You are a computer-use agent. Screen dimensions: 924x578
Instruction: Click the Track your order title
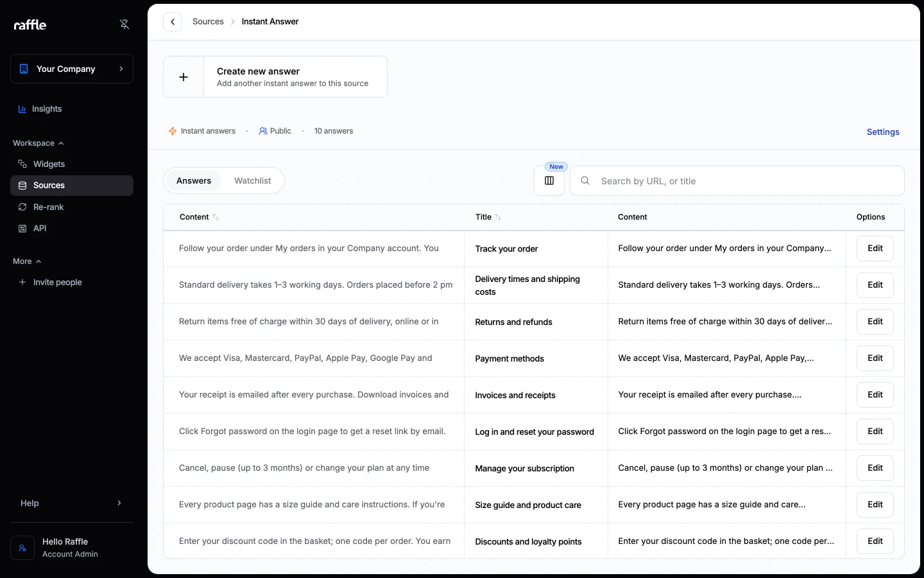tap(506, 249)
